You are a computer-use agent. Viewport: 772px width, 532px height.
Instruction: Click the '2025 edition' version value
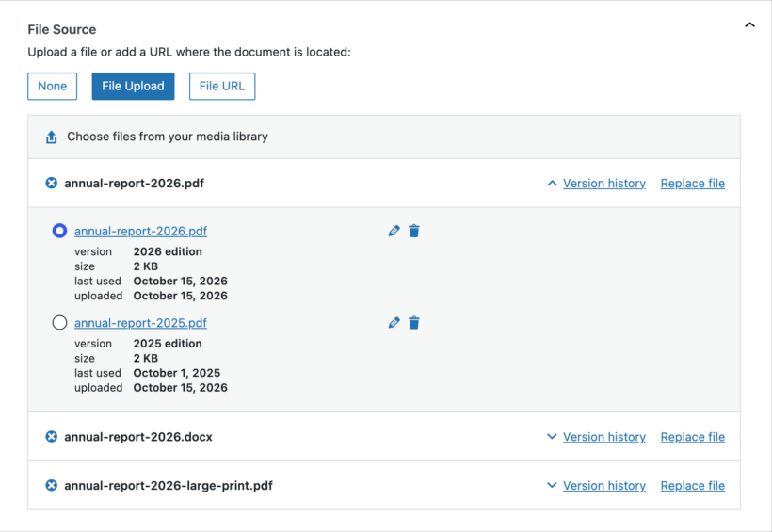[x=168, y=344]
